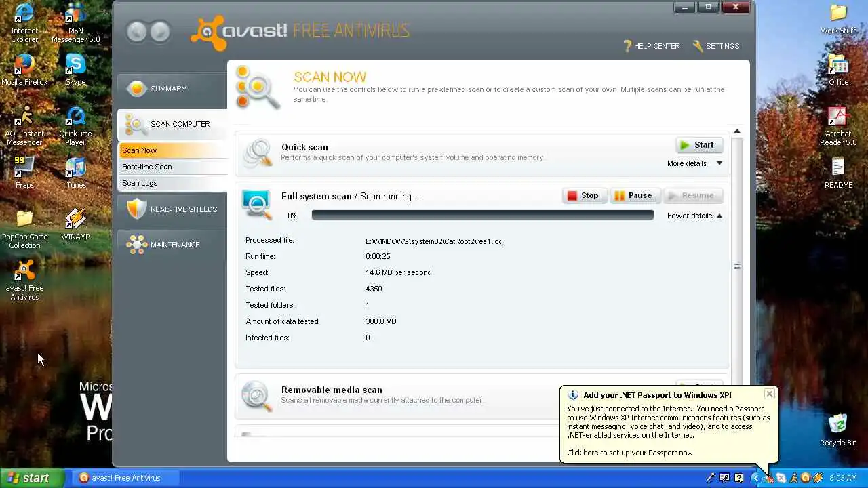Viewport: 868px width, 488px height.
Task: Click the Quick scan magnifier icon
Action: (258, 152)
